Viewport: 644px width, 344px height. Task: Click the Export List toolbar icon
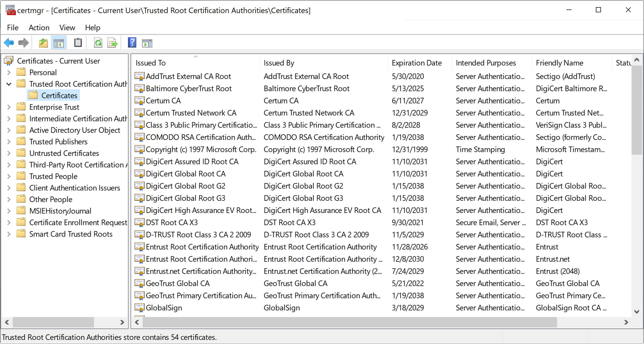point(112,43)
